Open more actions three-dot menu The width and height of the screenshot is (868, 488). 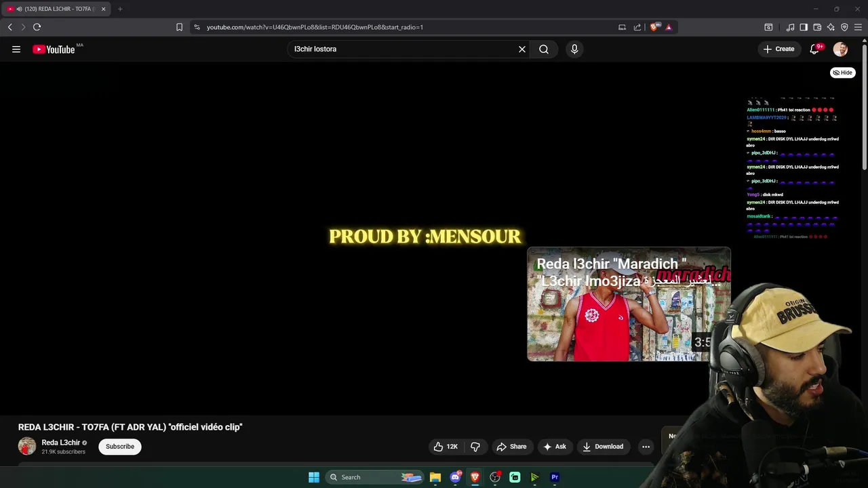coord(646,446)
